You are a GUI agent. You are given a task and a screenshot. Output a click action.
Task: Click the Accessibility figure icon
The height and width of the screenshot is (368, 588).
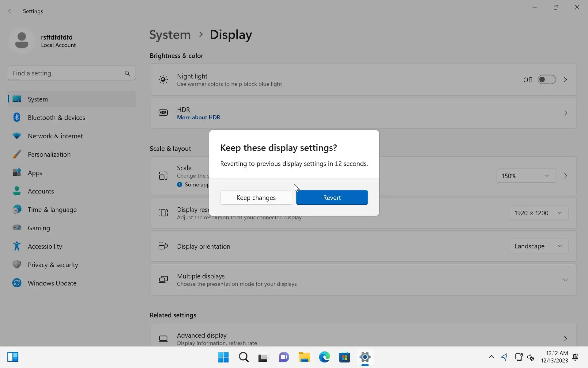[x=17, y=246]
